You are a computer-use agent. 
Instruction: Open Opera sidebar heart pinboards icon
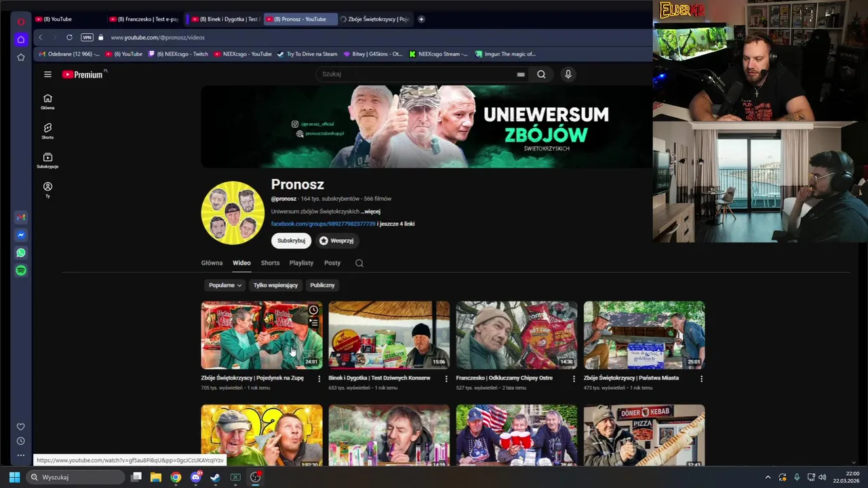coord(21,426)
